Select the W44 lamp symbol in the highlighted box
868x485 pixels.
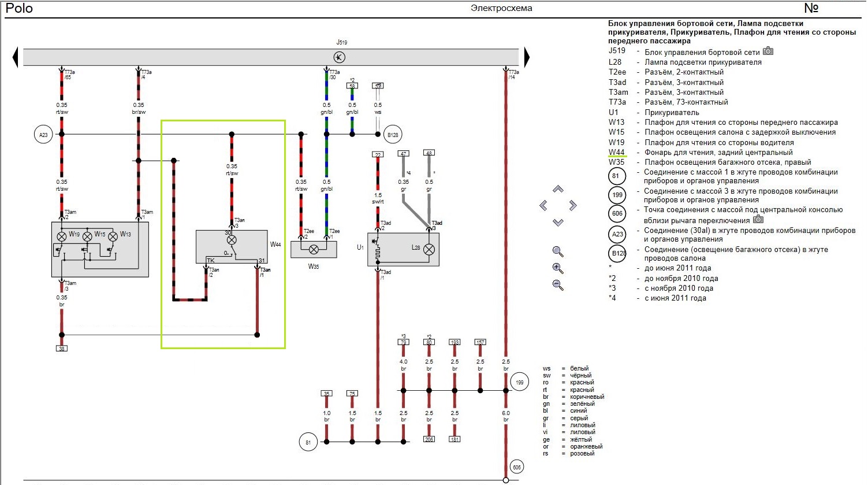pos(232,240)
